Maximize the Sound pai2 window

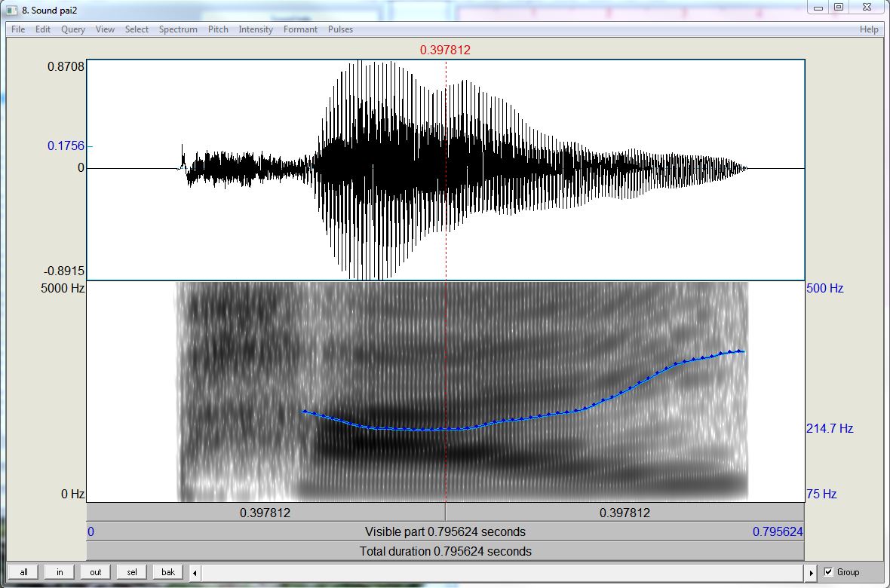pos(839,8)
